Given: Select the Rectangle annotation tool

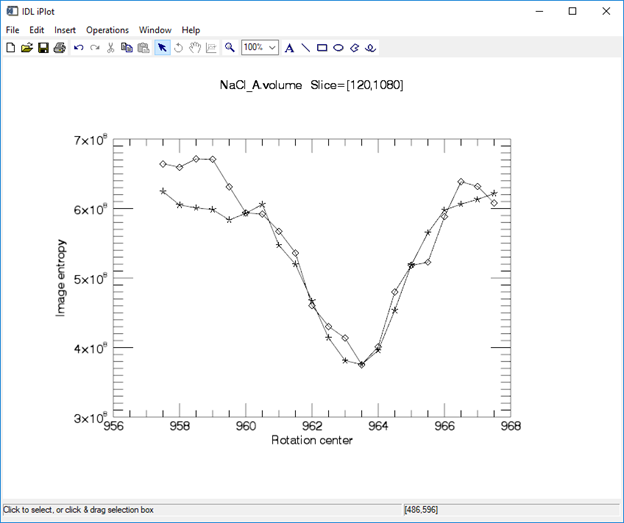Looking at the screenshot, I should 322,48.
